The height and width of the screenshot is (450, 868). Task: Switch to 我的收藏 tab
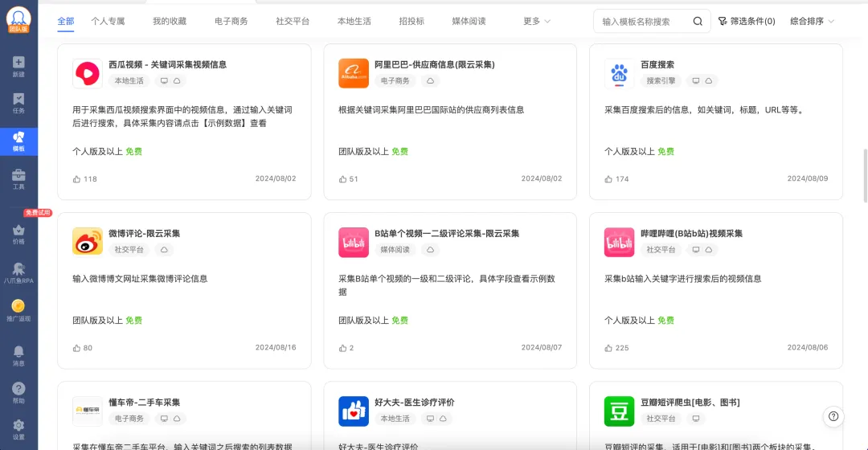[170, 21]
